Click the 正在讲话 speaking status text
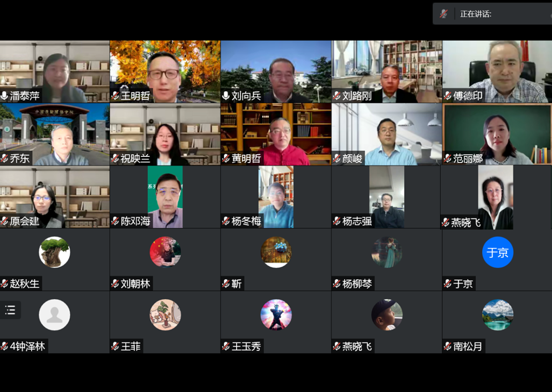Image resolution: width=552 pixels, height=392 pixels. click(x=476, y=14)
